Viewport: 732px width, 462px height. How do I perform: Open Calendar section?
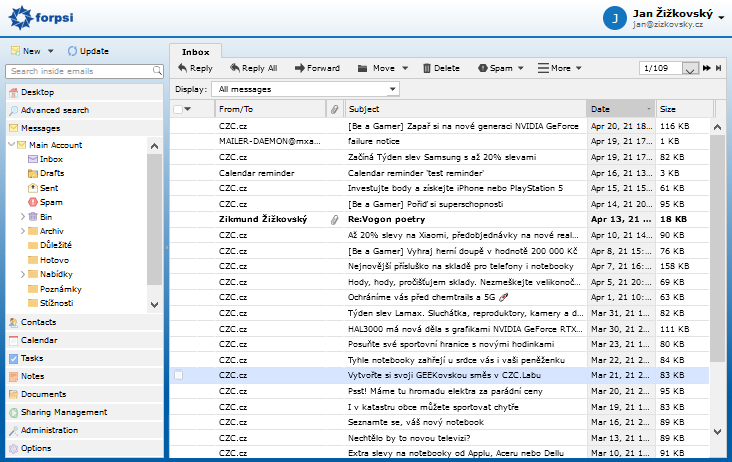(84, 340)
